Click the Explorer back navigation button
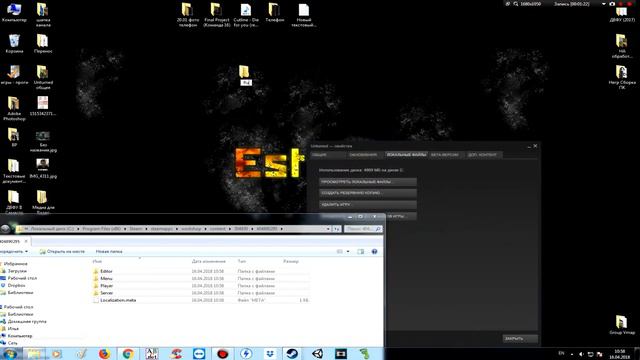Viewport: 640px width, 360px height. point(5,229)
